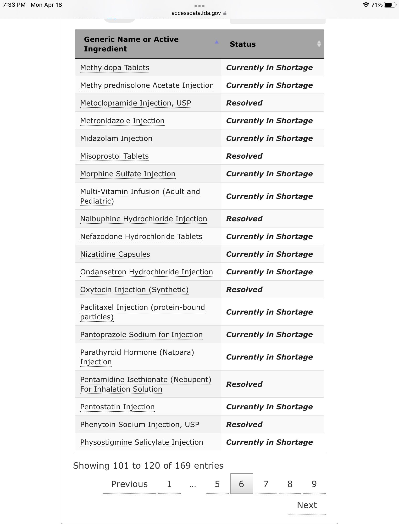Viewport: 399px width, 532px height.
Task: Open Methyldopa Tablets entry
Action: pos(115,68)
